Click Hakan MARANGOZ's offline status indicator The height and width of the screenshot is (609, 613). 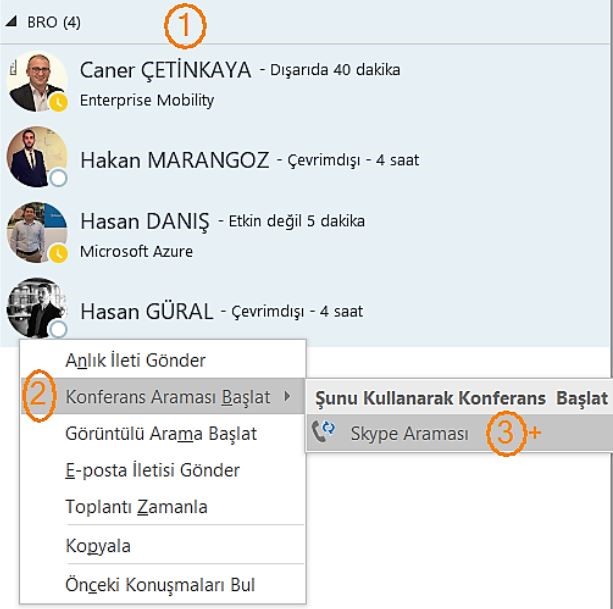59,178
